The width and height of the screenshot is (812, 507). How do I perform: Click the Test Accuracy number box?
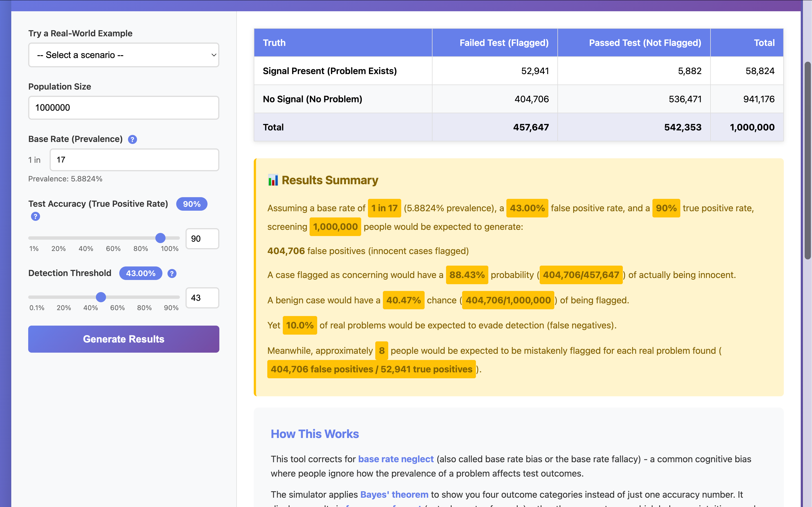(202, 239)
